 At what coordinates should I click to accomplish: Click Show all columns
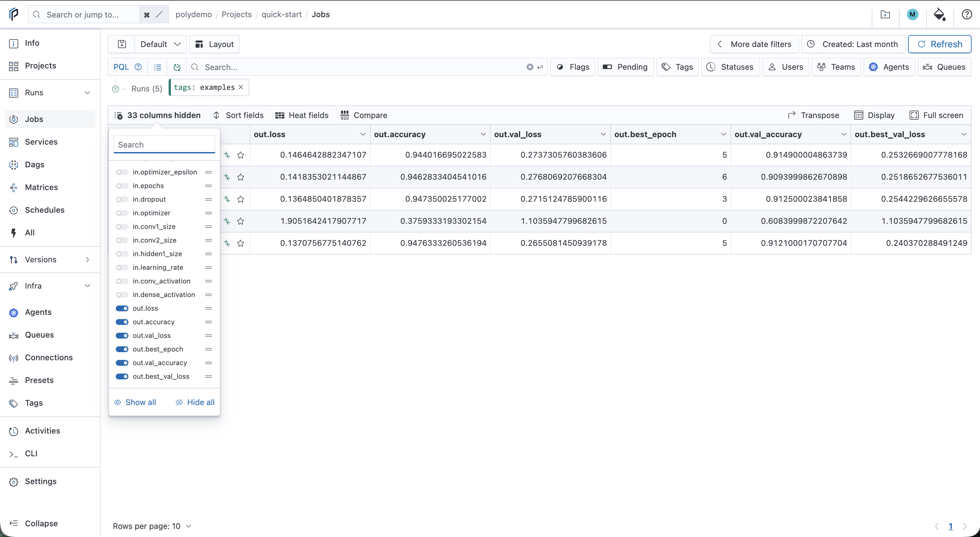[x=136, y=402]
